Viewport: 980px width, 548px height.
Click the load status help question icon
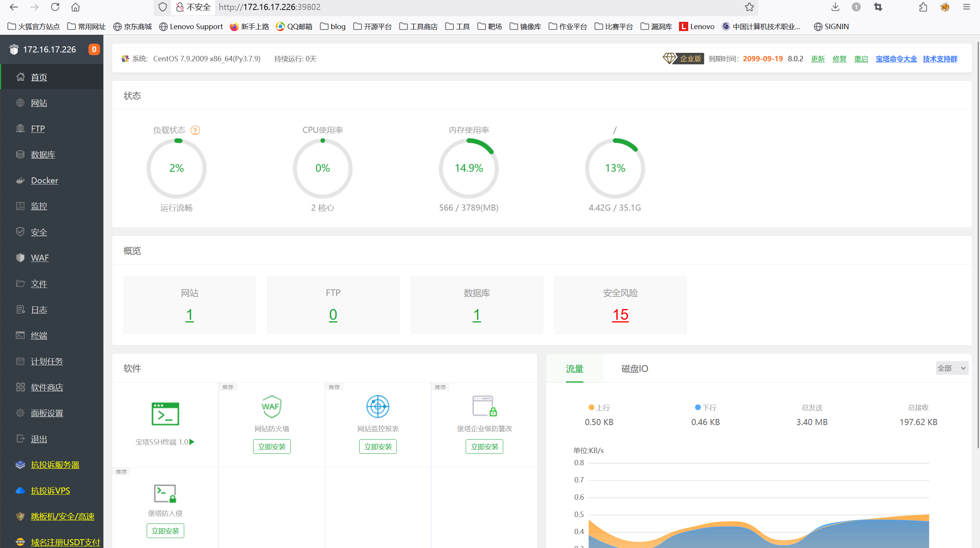(195, 131)
